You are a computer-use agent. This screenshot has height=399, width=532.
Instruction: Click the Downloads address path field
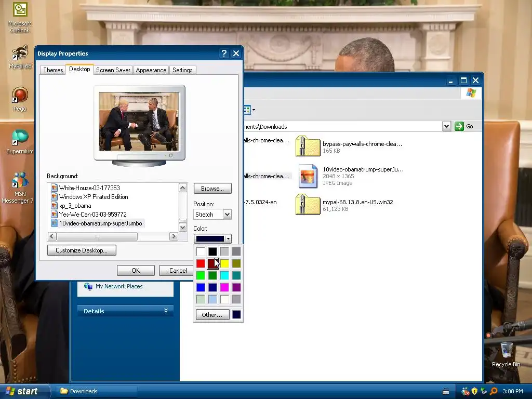click(x=343, y=127)
